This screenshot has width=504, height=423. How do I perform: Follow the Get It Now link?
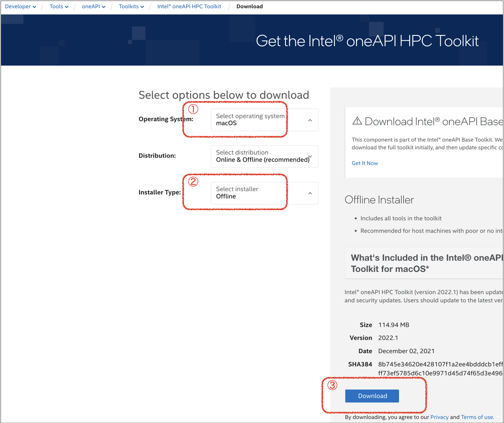365,163
